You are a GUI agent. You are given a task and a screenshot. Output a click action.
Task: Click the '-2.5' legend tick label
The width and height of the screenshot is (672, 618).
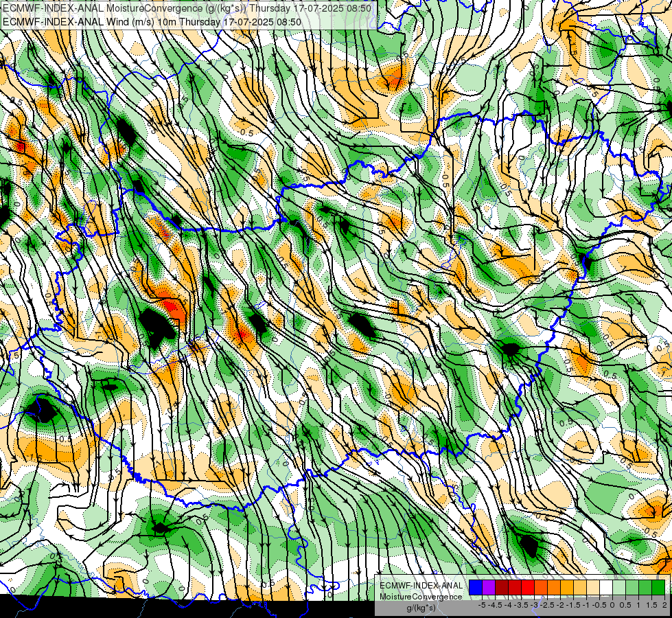(547, 605)
